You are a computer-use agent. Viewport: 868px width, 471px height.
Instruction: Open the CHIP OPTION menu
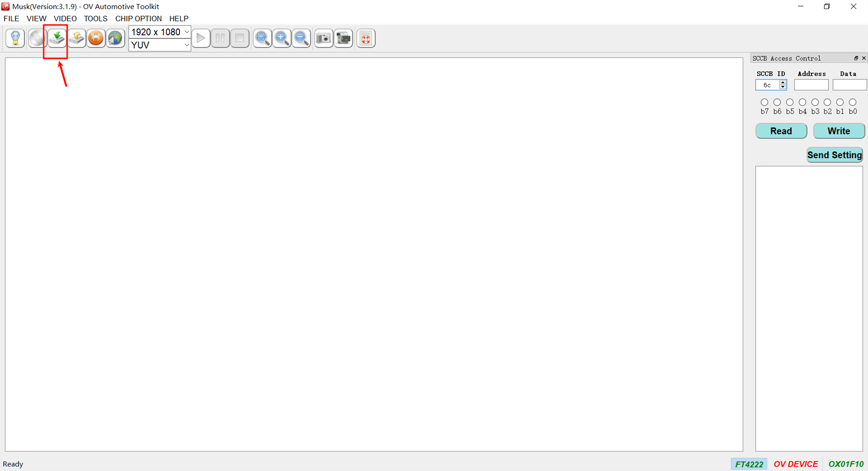coord(138,19)
